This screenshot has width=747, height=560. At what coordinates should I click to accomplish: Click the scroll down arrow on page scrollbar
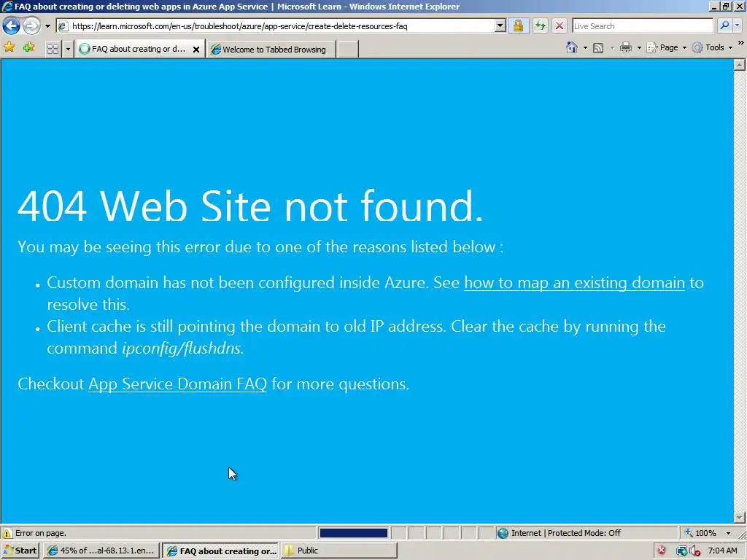coord(740,517)
